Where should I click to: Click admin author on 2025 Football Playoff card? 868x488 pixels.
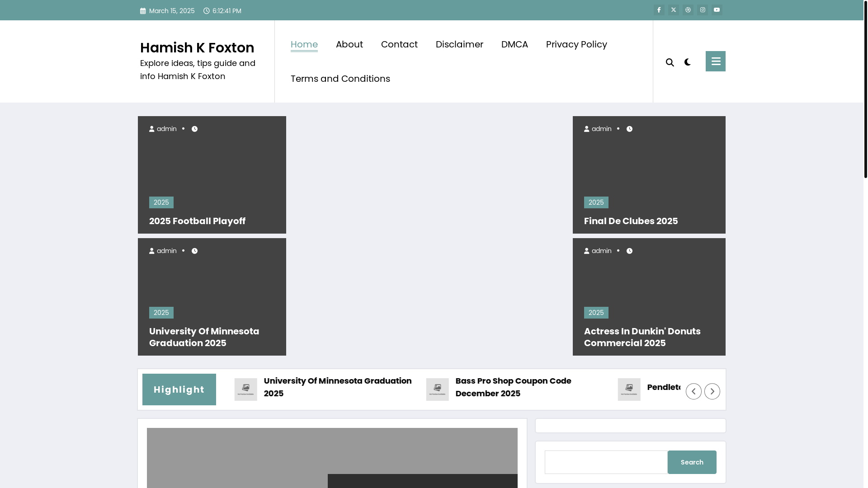coord(163,129)
